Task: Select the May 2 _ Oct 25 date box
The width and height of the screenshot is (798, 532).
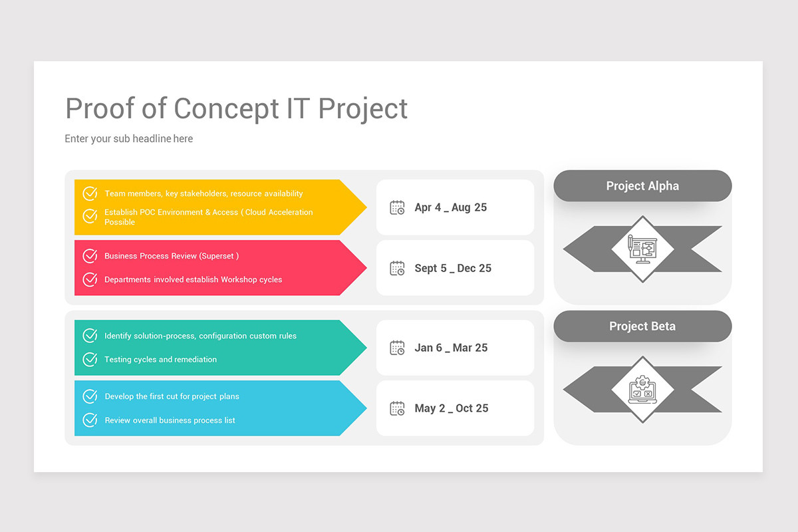Action: [455, 408]
